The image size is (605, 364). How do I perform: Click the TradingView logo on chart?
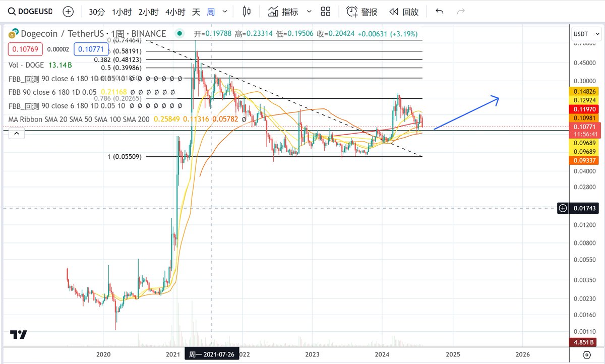(19, 335)
